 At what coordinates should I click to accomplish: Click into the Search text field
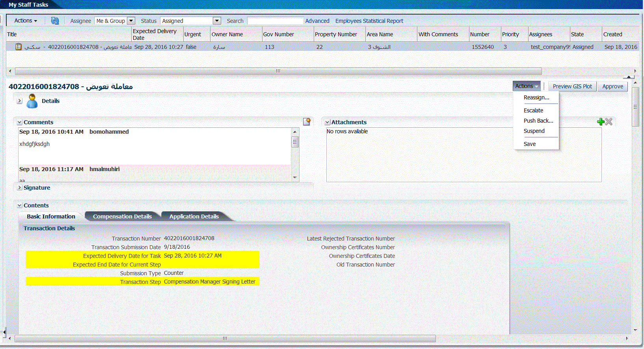275,21
